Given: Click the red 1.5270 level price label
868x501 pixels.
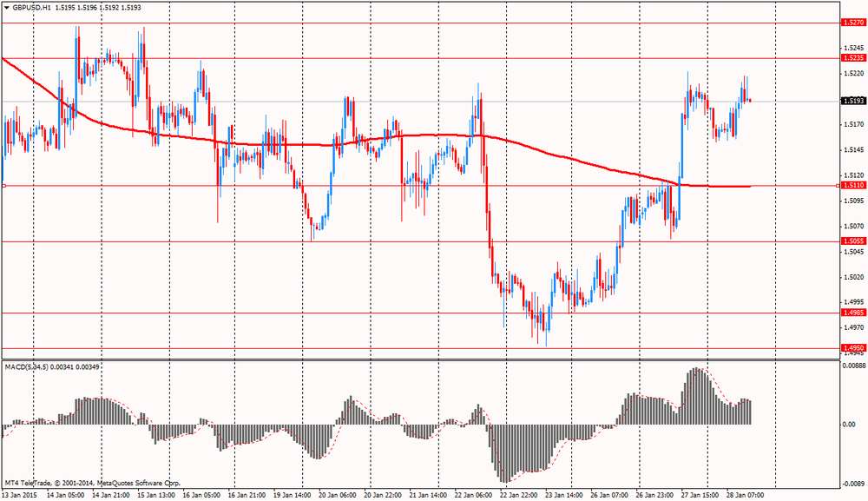Looking at the screenshot, I should [852, 23].
